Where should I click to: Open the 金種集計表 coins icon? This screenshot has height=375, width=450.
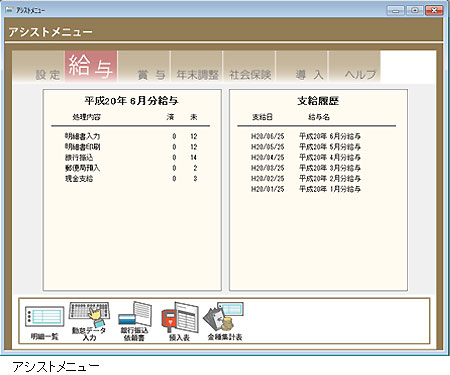point(225,321)
